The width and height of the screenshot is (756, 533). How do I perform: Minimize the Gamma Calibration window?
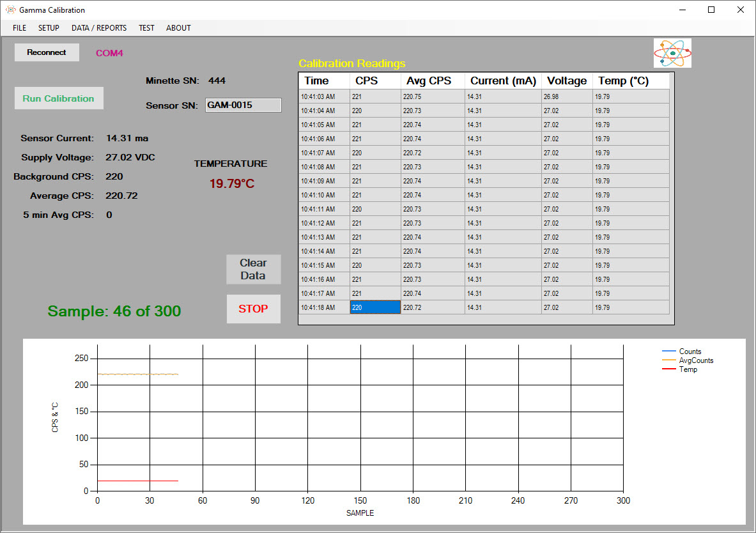(x=683, y=10)
